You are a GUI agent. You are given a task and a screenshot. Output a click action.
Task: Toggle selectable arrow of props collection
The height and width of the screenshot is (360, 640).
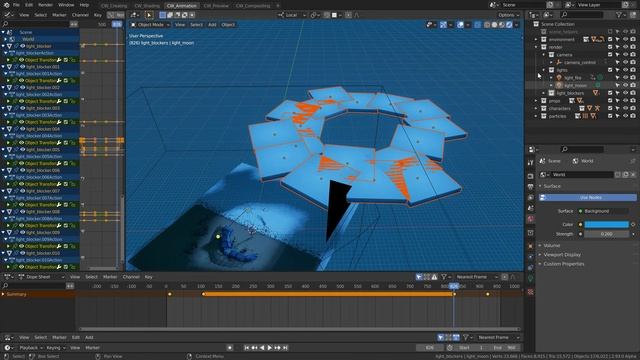pos(617,101)
